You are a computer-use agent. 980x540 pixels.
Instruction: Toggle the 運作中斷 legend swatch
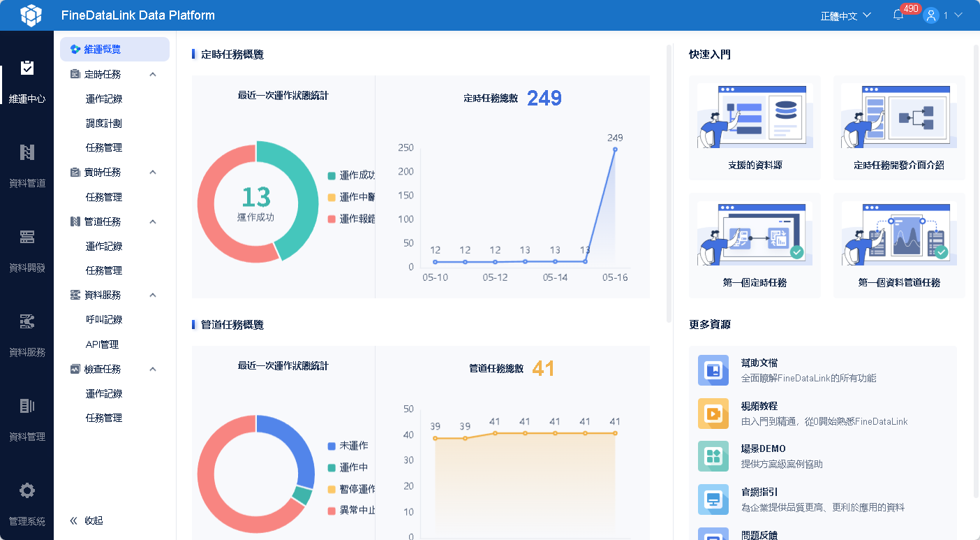(332, 197)
